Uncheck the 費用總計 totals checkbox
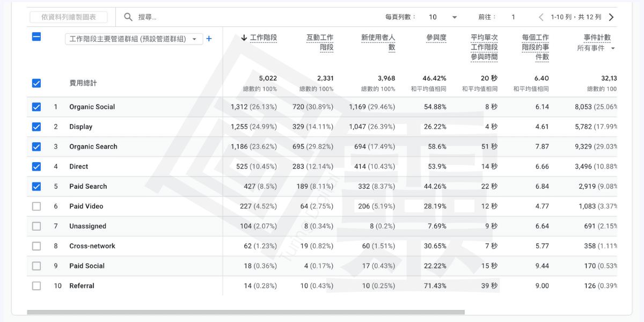The width and height of the screenshot is (644, 322). coord(36,83)
